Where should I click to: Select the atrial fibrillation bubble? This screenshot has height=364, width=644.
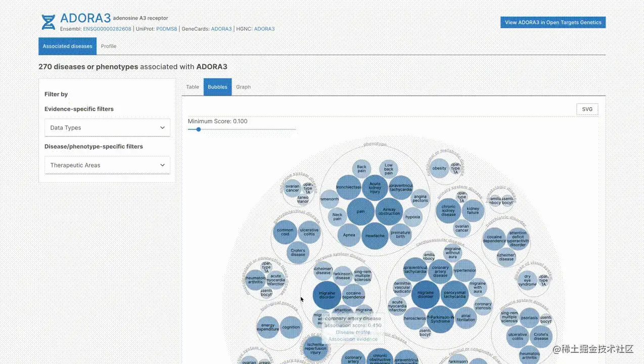coord(466,317)
